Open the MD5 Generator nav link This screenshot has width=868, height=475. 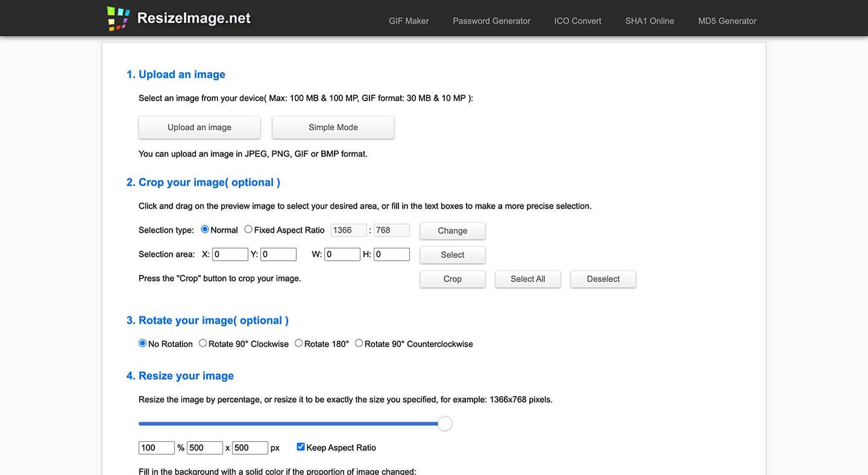click(x=727, y=20)
